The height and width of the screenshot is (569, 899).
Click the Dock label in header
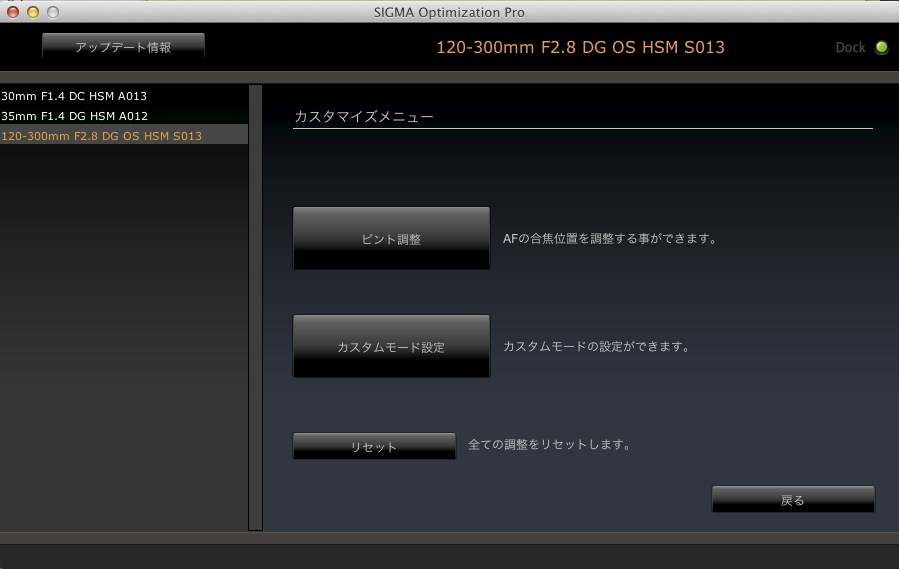pyautogui.click(x=850, y=48)
